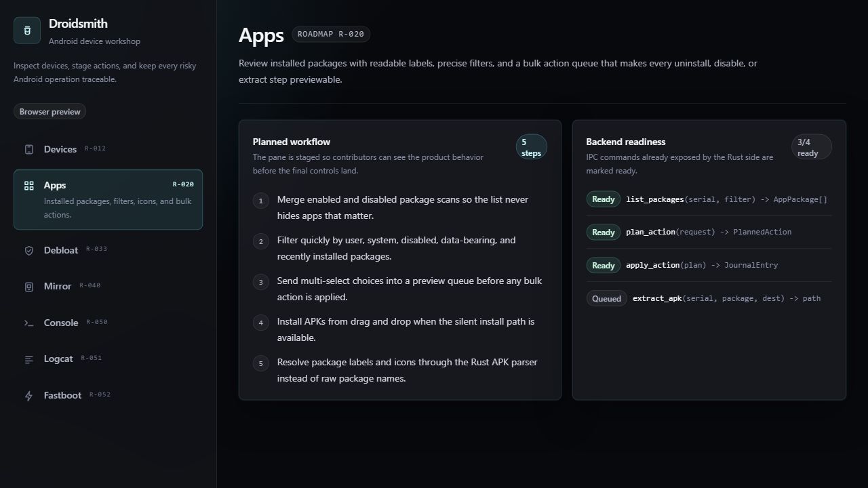Click the Droidsmith app name
The height and width of the screenshot is (488, 868).
coord(78,24)
